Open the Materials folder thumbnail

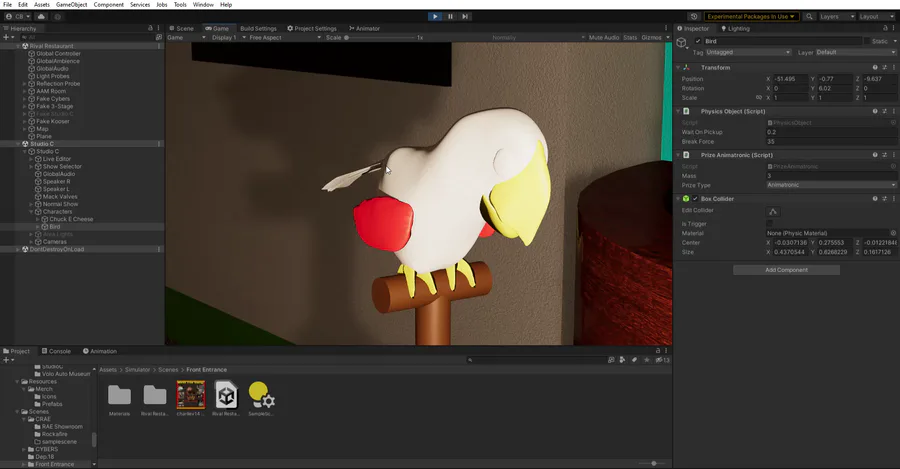coord(119,395)
